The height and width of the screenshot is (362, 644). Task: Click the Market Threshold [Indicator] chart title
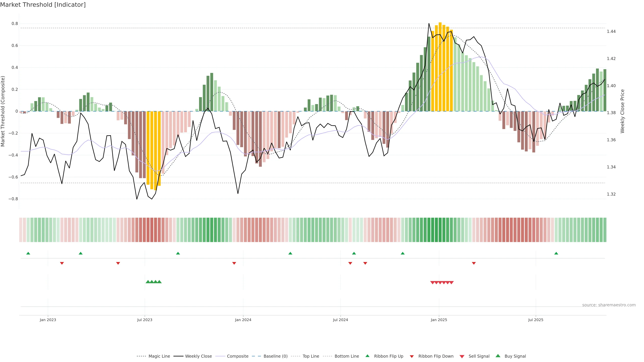pos(43,5)
